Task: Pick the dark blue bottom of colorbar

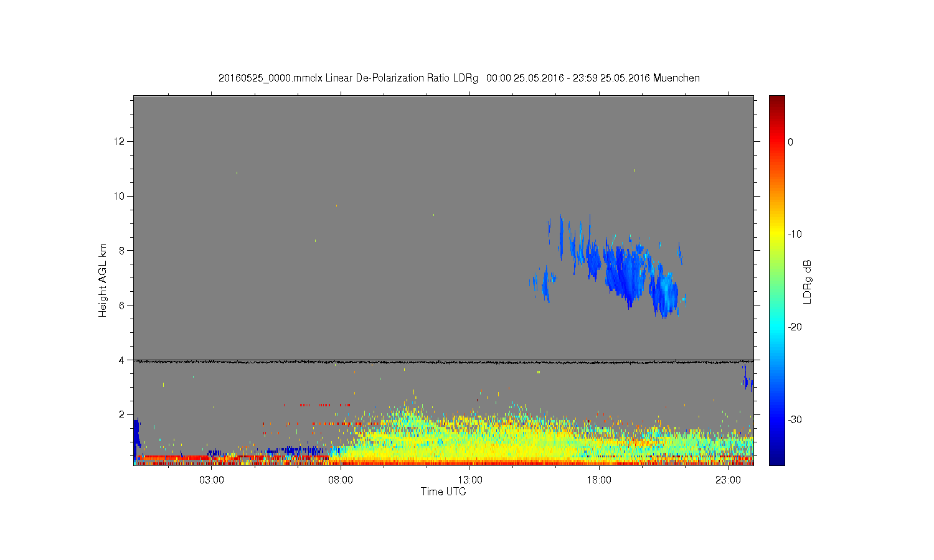Action: [777, 459]
